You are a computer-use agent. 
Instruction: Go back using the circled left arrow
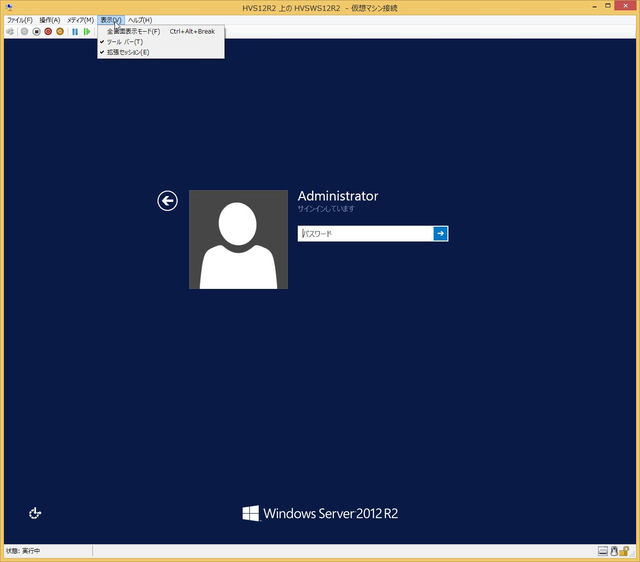167,201
